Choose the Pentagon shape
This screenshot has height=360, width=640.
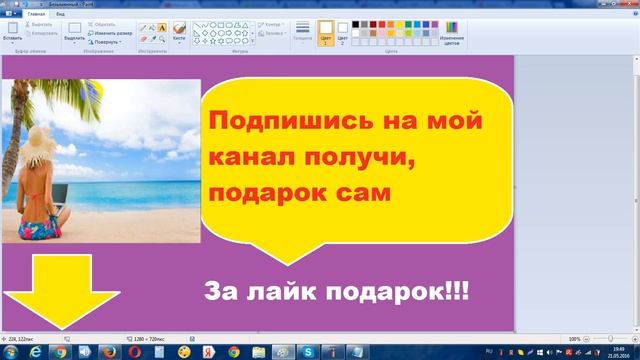tap(213, 33)
